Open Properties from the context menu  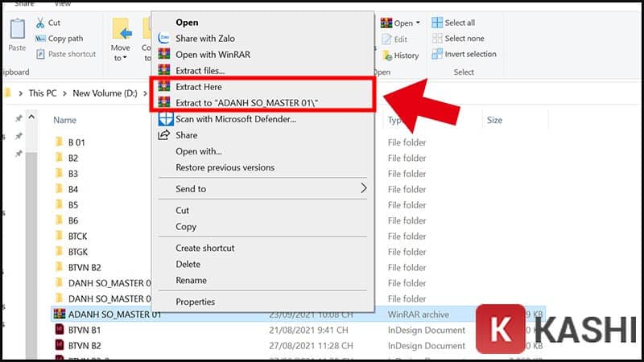pos(263,302)
